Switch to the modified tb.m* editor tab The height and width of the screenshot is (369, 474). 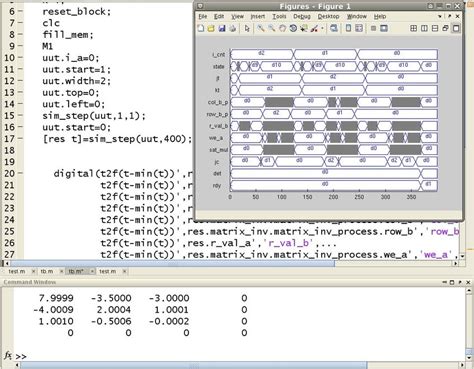tap(76, 271)
